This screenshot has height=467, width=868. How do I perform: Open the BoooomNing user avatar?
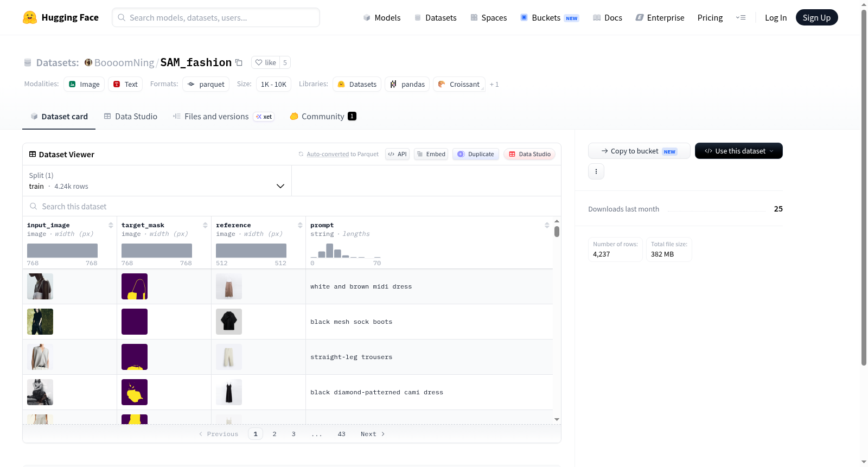tap(88, 62)
